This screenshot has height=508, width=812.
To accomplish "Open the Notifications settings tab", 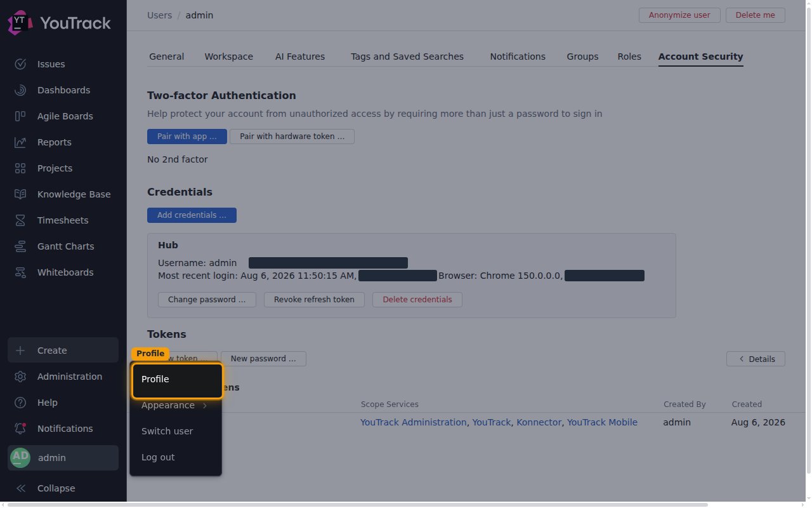I will pos(518,57).
